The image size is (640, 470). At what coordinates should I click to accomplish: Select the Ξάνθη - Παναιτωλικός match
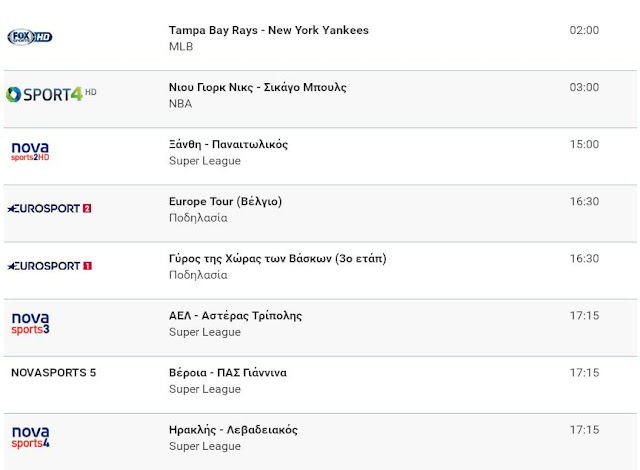pos(228,144)
